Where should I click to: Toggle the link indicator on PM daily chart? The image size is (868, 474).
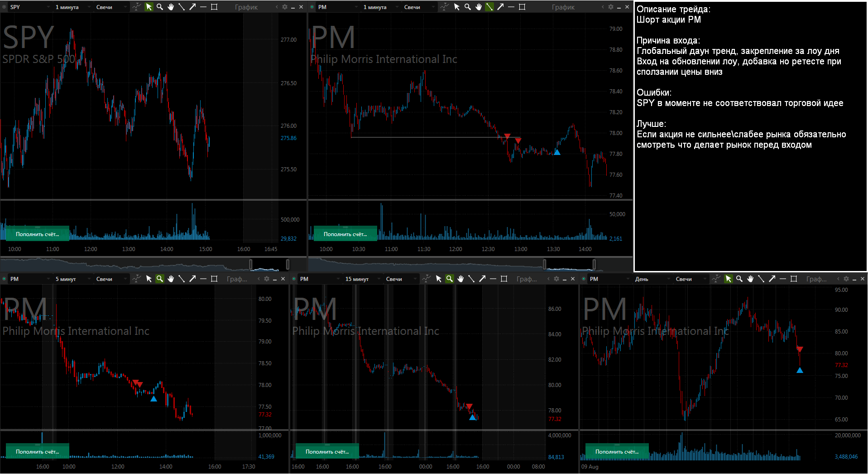(x=584, y=279)
